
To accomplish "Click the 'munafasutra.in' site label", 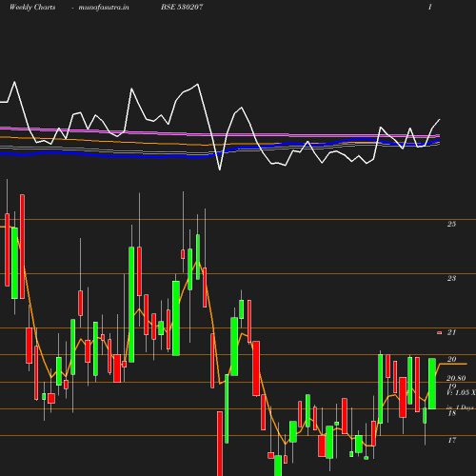I will click(104, 7).
